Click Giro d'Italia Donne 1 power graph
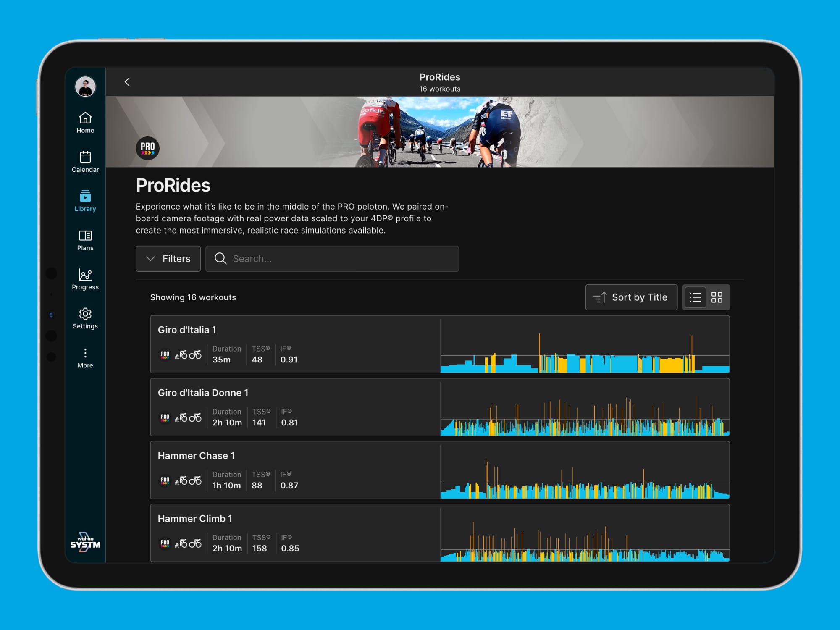 point(585,416)
